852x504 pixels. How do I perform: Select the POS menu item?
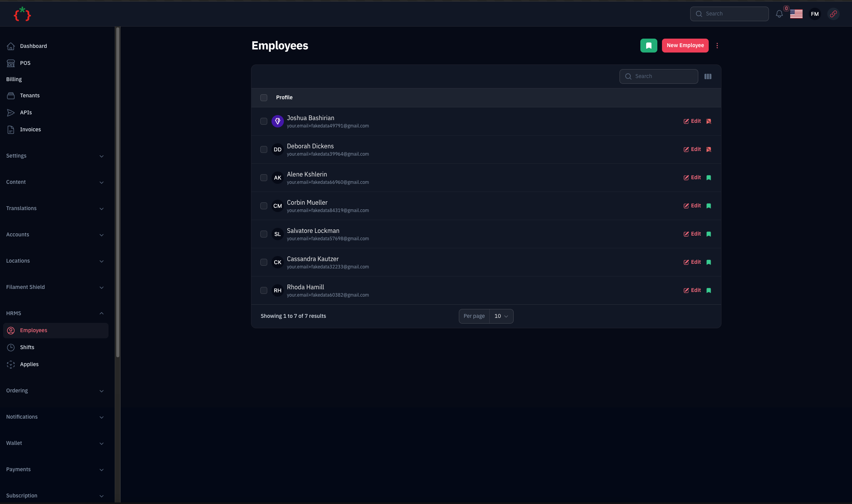tap(25, 63)
